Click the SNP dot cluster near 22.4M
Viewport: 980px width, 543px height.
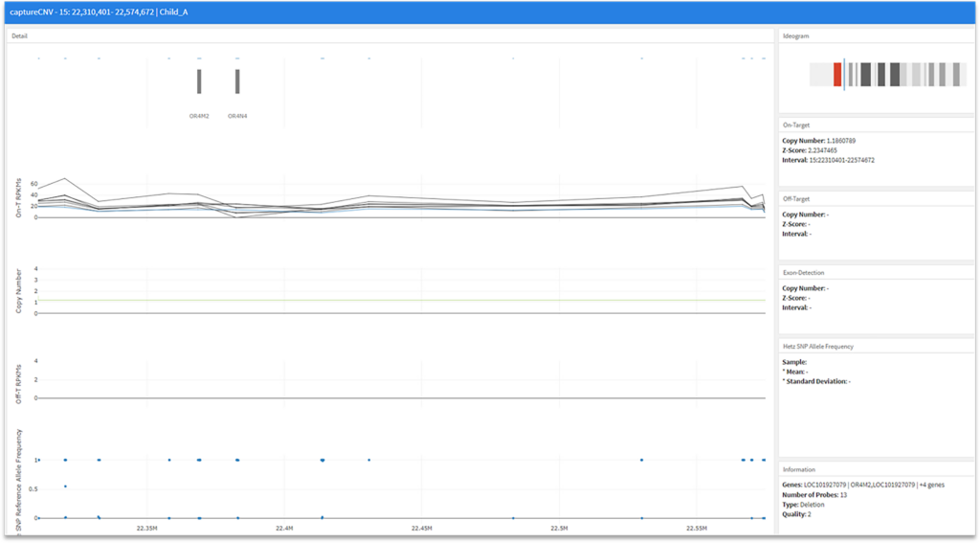coord(323,460)
